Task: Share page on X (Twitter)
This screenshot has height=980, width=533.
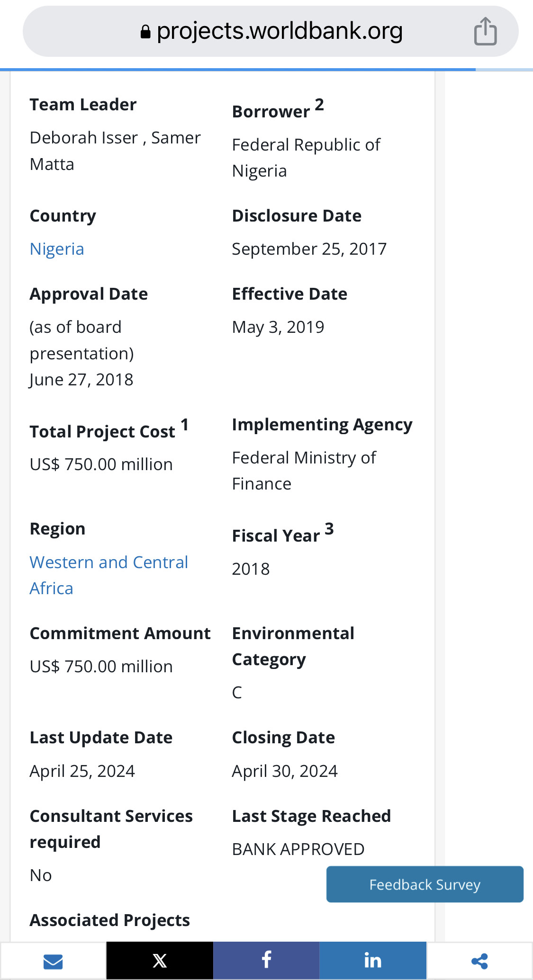Action: (160, 961)
